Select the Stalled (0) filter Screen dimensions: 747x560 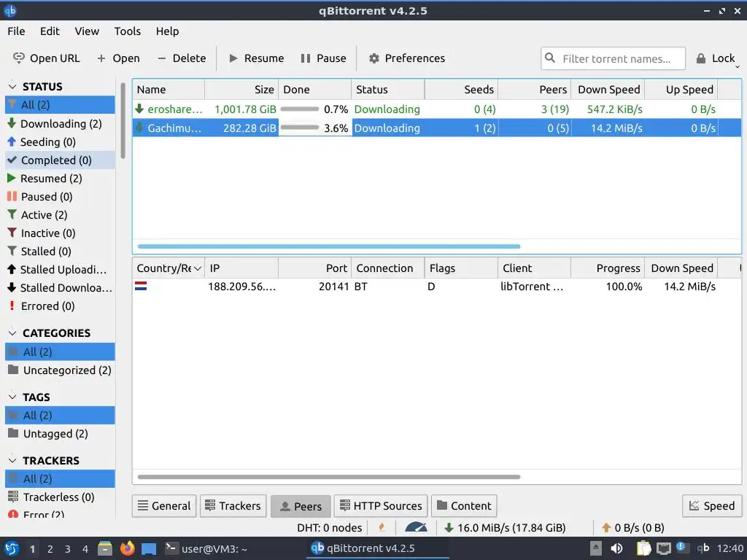point(60,251)
